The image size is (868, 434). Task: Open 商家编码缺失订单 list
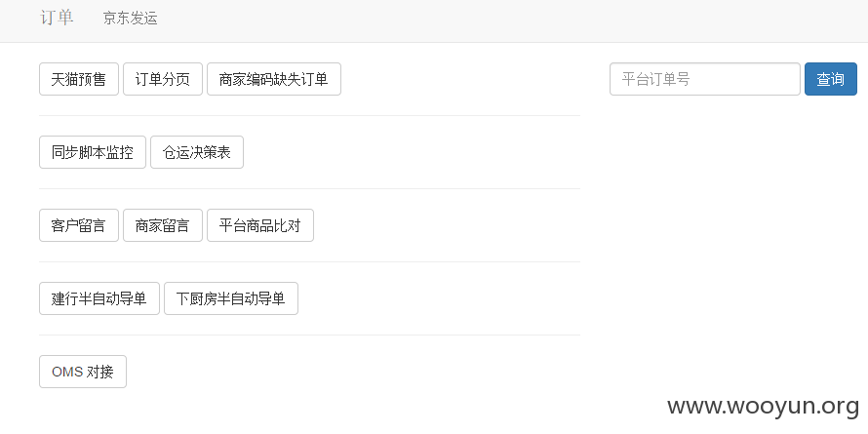(x=274, y=79)
